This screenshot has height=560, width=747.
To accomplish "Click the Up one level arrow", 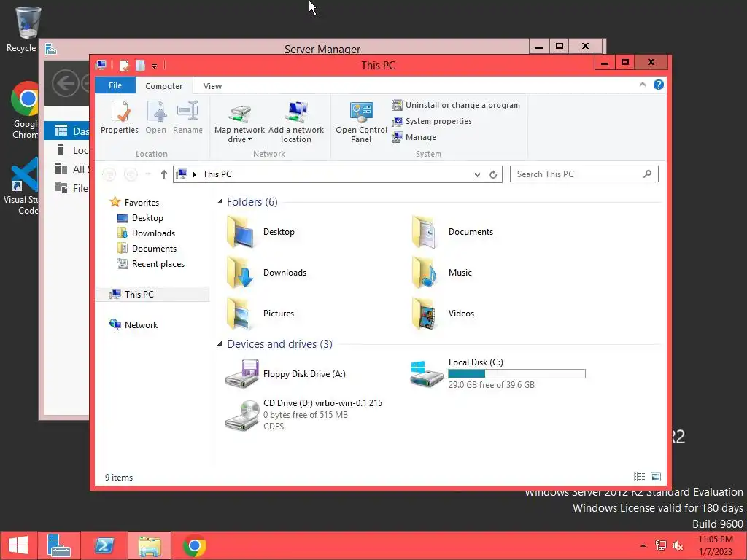I will 164,174.
